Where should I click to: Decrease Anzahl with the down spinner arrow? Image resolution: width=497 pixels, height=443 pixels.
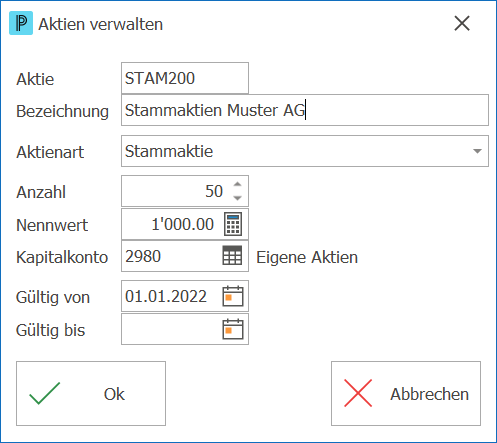pyautogui.click(x=237, y=198)
